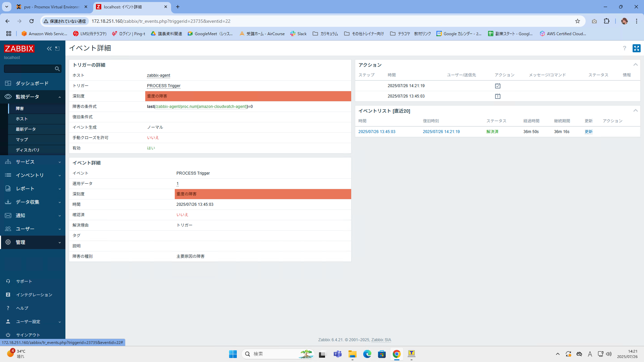Open the ダッシュボード menu item
644x362 pixels.
[x=32, y=83]
